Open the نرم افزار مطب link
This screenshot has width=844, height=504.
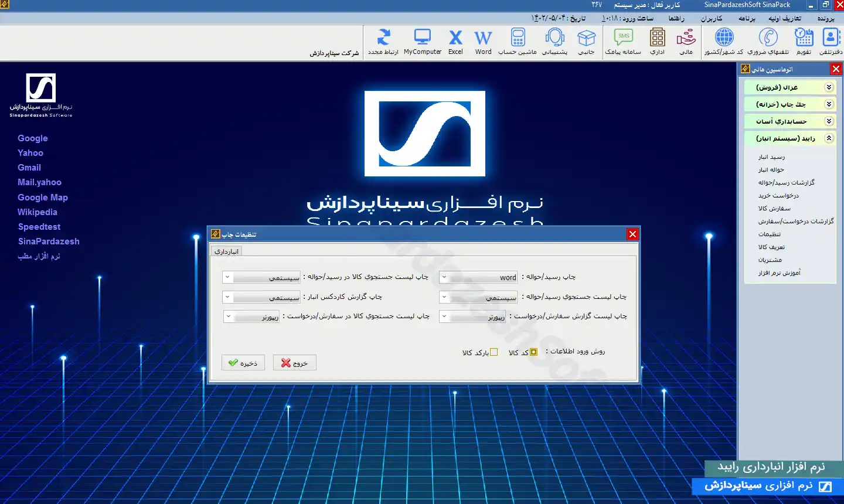click(x=39, y=256)
